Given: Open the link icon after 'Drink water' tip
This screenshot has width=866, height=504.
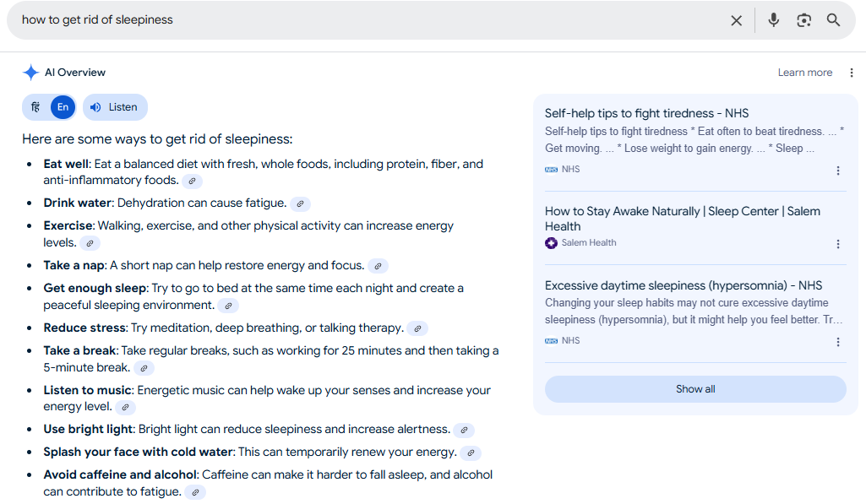Looking at the screenshot, I should click(x=301, y=203).
